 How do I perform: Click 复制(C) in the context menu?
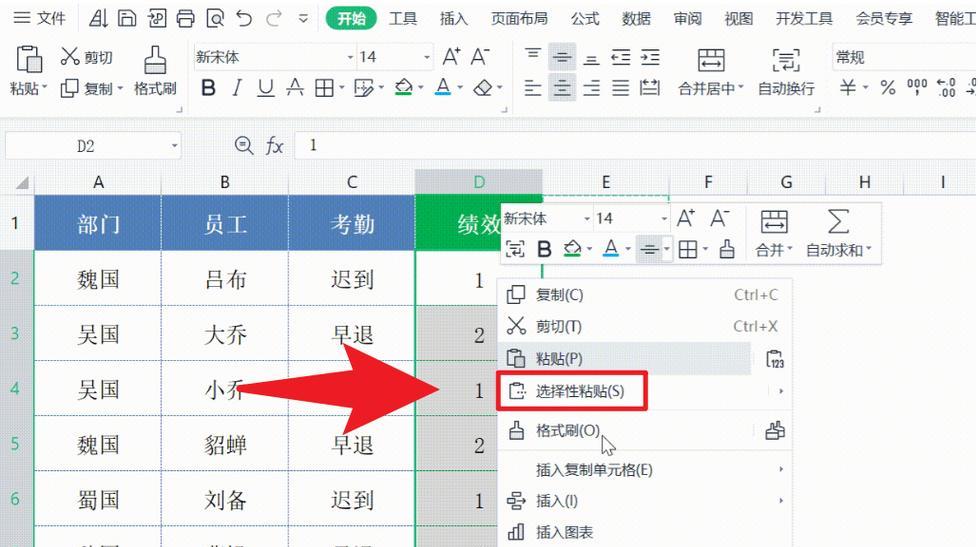tap(559, 295)
